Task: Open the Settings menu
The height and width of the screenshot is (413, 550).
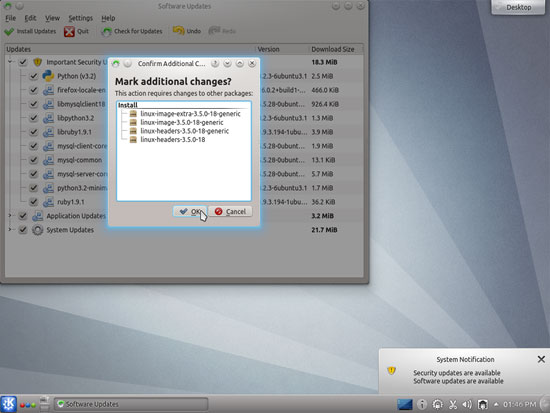Action: click(x=80, y=18)
